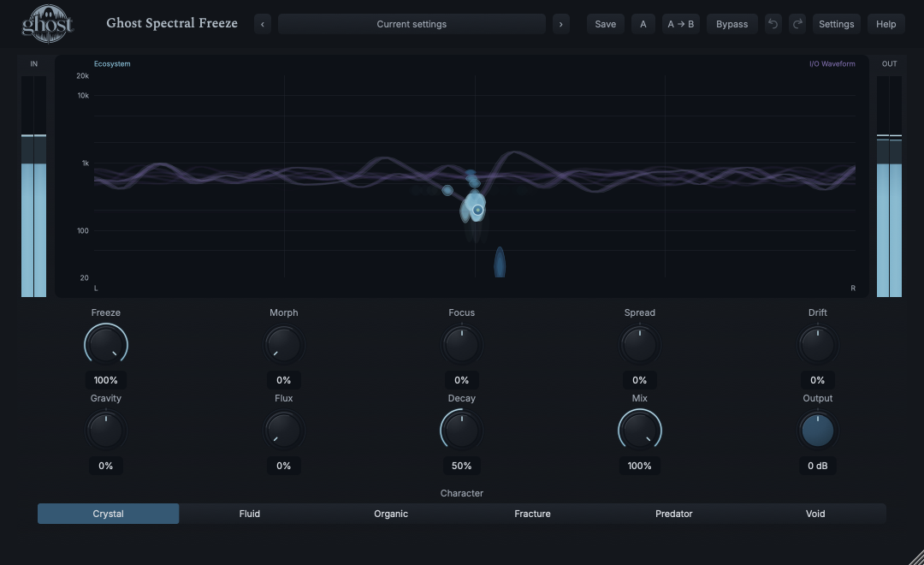924x565 pixels.
Task: Save the current preset
Action: tap(605, 24)
